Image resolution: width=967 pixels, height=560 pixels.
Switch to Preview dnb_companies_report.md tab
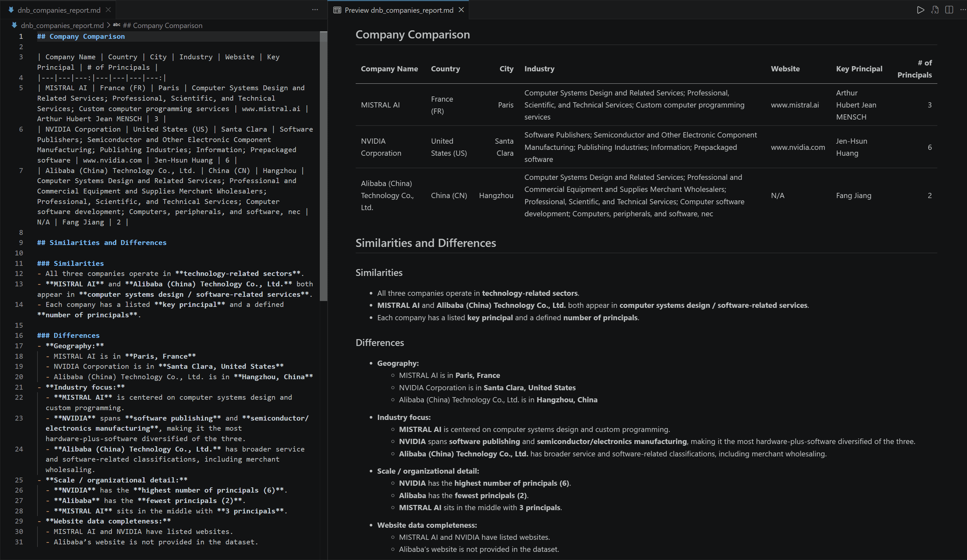click(x=399, y=10)
